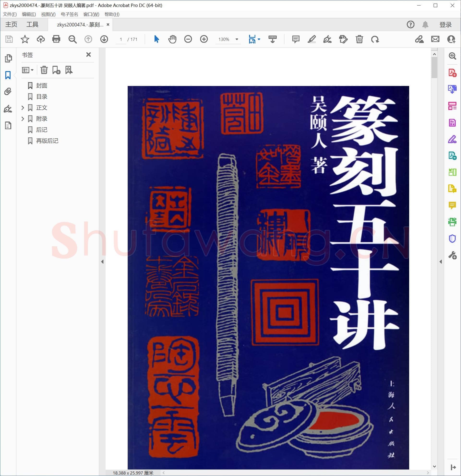The height and width of the screenshot is (476, 461).
Task: Expand the 正文 bookmark tree
Action: [23, 108]
